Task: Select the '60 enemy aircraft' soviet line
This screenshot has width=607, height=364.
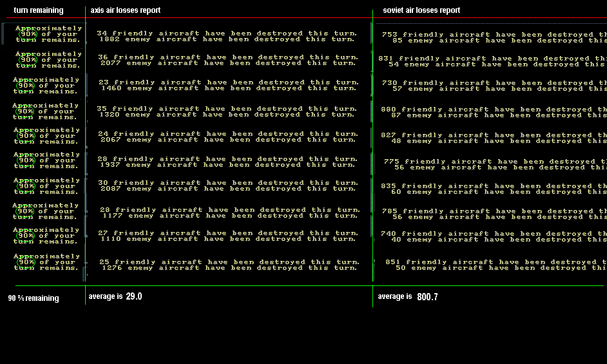Action: pos(499,192)
